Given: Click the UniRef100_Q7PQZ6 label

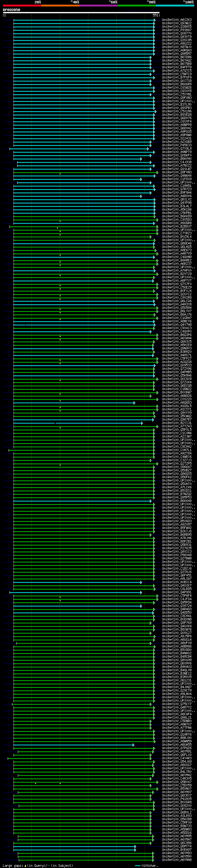Looking at the screenshot, I should (x=177, y=748).
